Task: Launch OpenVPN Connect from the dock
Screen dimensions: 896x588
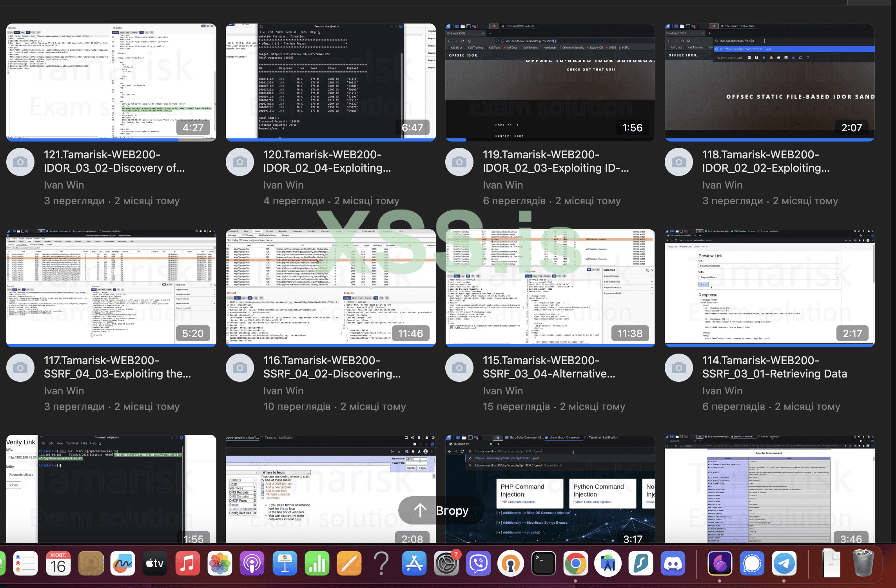Action: coord(511,564)
